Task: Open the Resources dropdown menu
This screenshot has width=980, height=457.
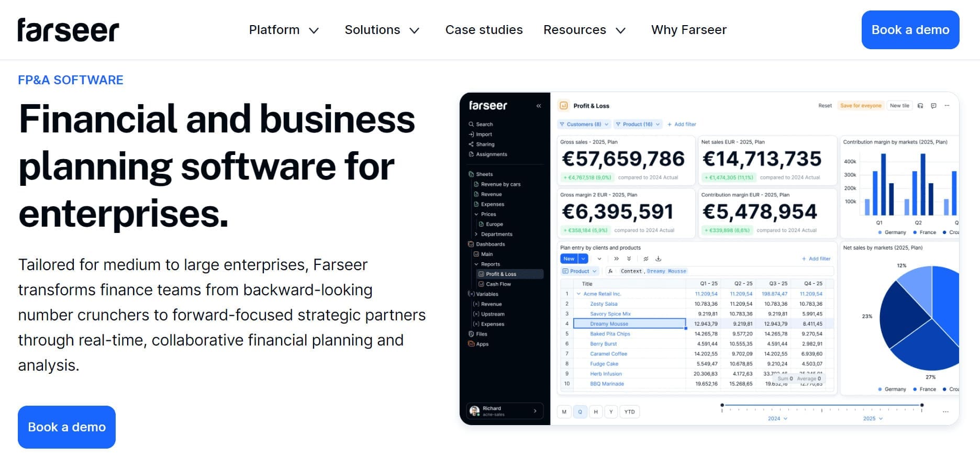Action: tap(584, 30)
